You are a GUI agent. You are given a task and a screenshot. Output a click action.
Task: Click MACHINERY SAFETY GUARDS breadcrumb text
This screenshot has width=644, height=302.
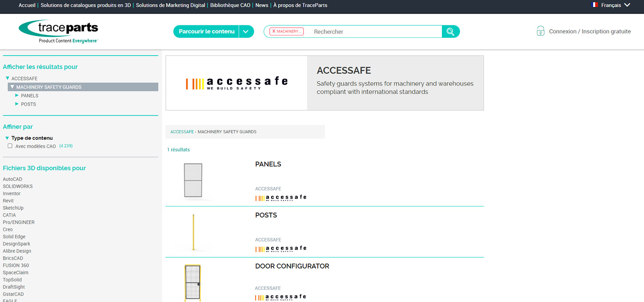pyautogui.click(x=227, y=132)
